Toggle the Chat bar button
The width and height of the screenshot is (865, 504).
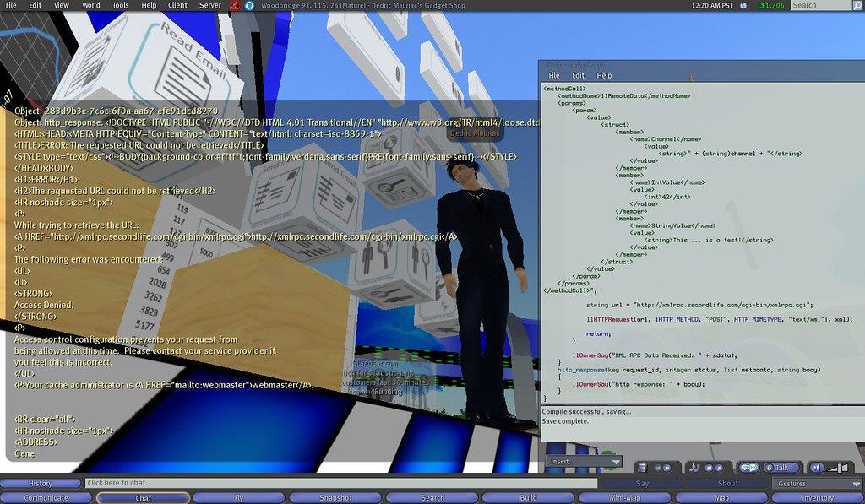pos(143,498)
